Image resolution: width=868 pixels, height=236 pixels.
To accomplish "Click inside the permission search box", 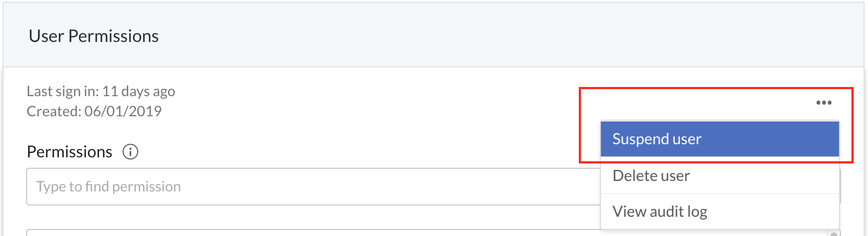I will pyautogui.click(x=313, y=187).
